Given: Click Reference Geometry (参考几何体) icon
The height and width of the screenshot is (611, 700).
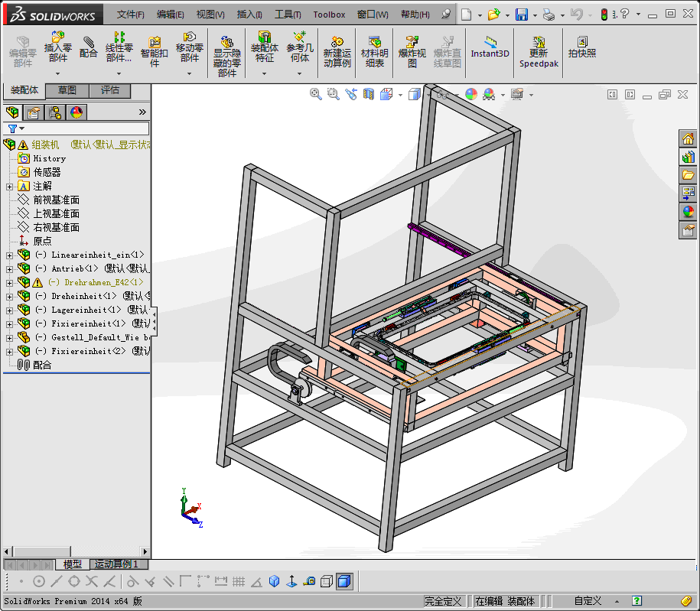Looking at the screenshot, I should click(x=300, y=47).
